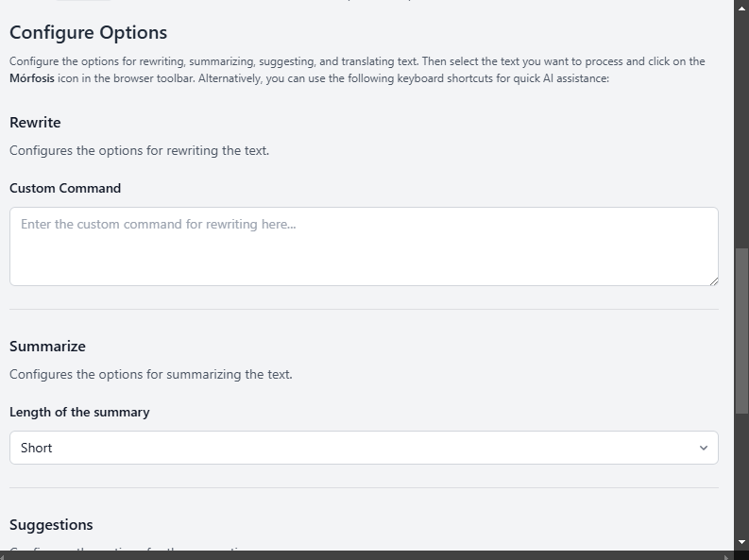Click the rewriting options description text
This screenshot has height=560, width=749.
point(139,150)
